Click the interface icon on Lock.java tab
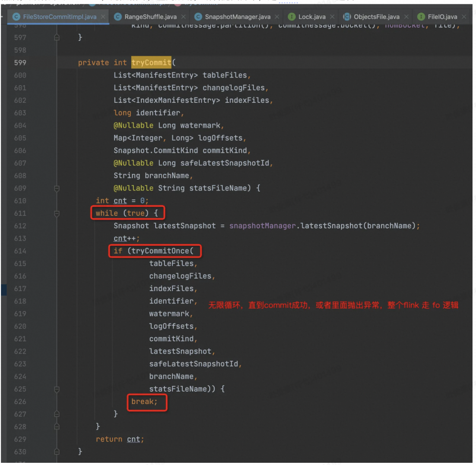Image resolution: width=476 pixels, height=465 pixels. (x=291, y=17)
